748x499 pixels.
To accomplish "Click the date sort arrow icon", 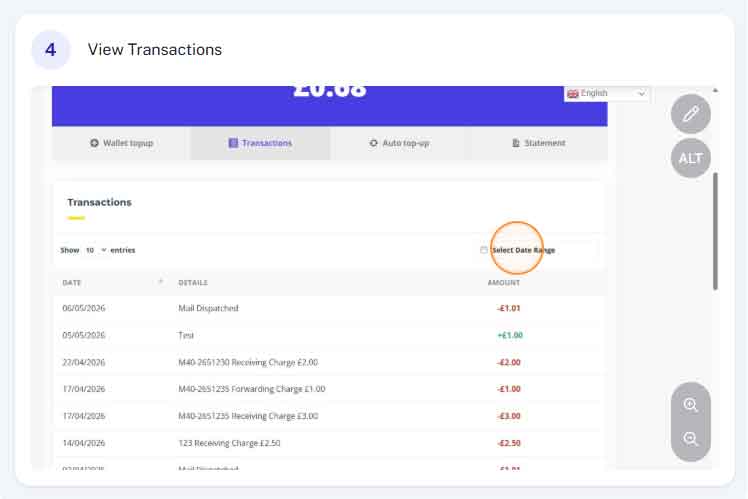I will pyautogui.click(x=161, y=282).
